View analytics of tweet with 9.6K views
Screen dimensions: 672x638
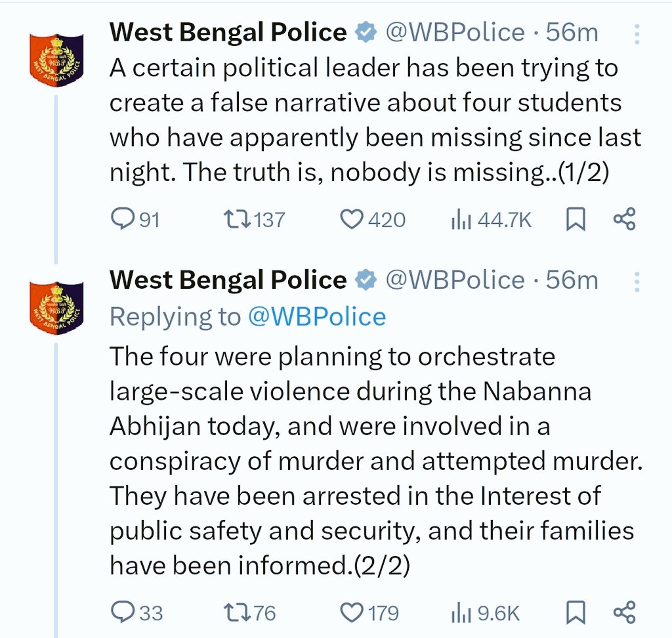click(462, 613)
